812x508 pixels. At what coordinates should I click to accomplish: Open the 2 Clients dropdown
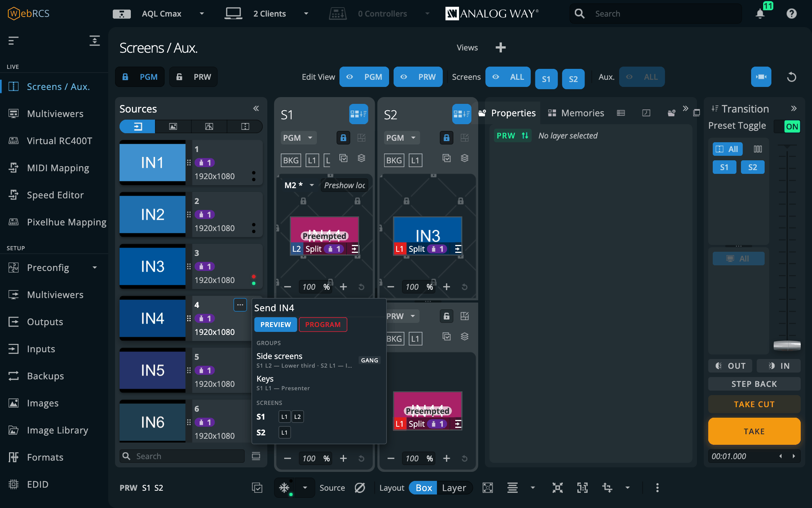pyautogui.click(x=306, y=14)
